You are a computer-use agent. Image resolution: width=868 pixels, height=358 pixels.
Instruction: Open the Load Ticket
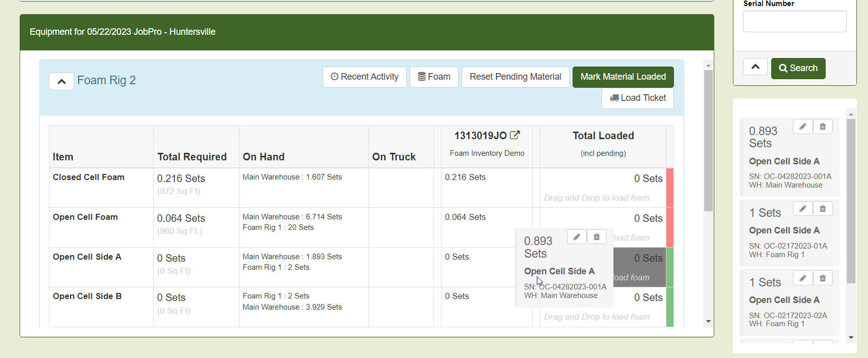tap(638, 98)
